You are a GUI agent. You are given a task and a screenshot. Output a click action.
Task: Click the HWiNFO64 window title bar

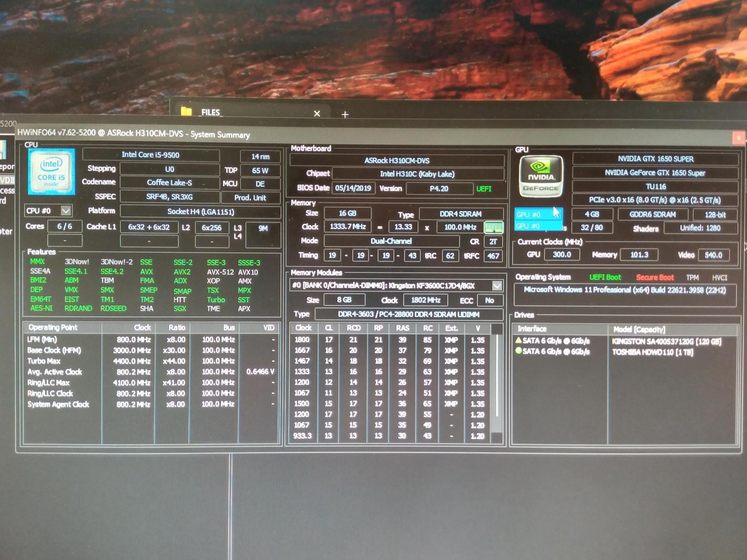tap(373, 134)
